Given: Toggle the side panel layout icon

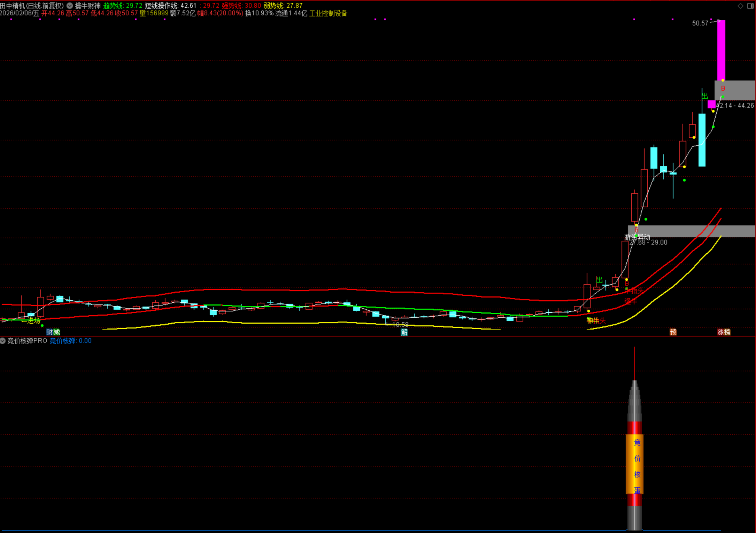Looking at the screenshot, I should [750, 6].
